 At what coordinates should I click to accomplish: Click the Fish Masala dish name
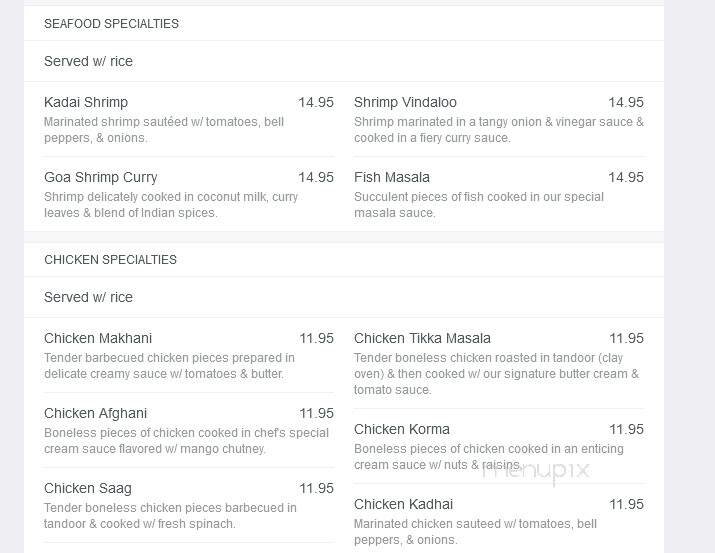392,177
